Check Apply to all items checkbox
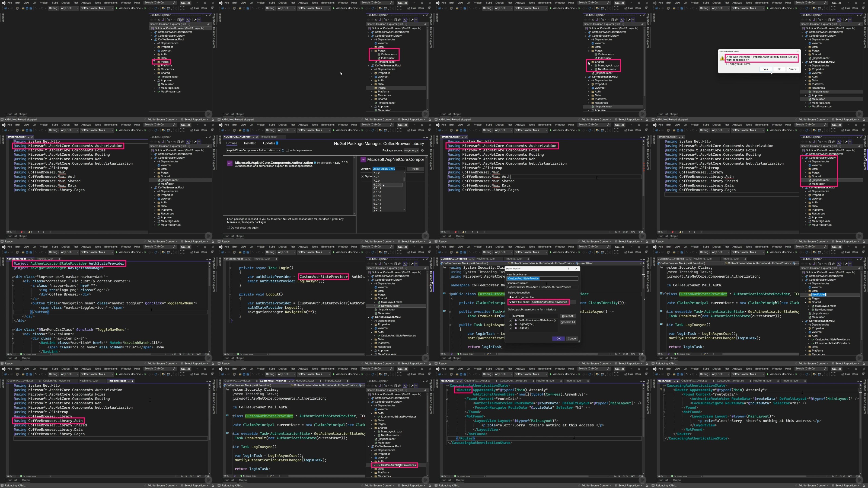Screen dimensions: 868x488 [x=728, y=64]
